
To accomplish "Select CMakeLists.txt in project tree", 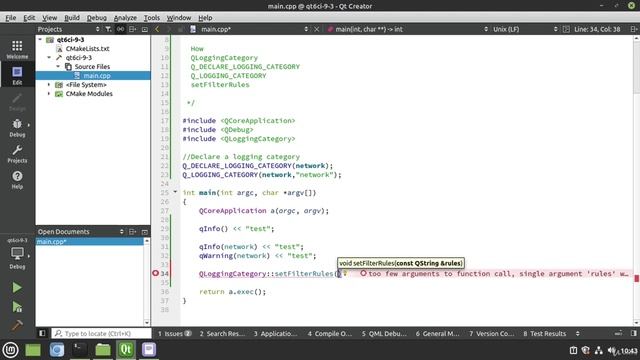I will [x=87, y=49].
